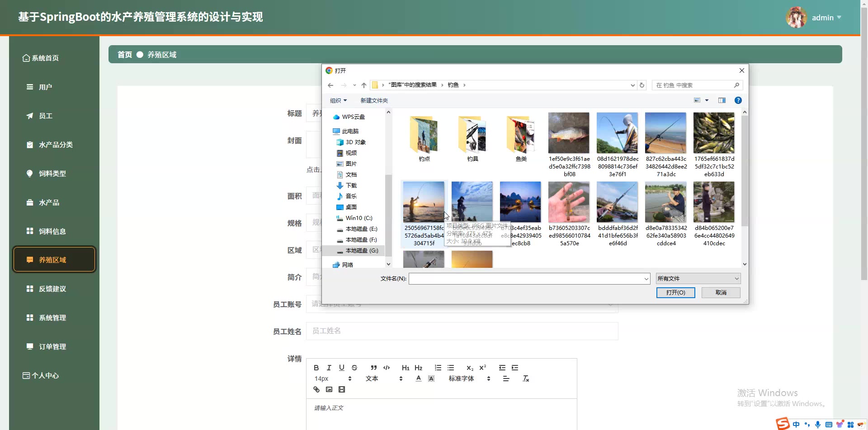The height and width of the screenshot is (430, 868).
Task: Toggle the preview pane in file dialog
Action: pyautogui.click(x=722, y=100)
